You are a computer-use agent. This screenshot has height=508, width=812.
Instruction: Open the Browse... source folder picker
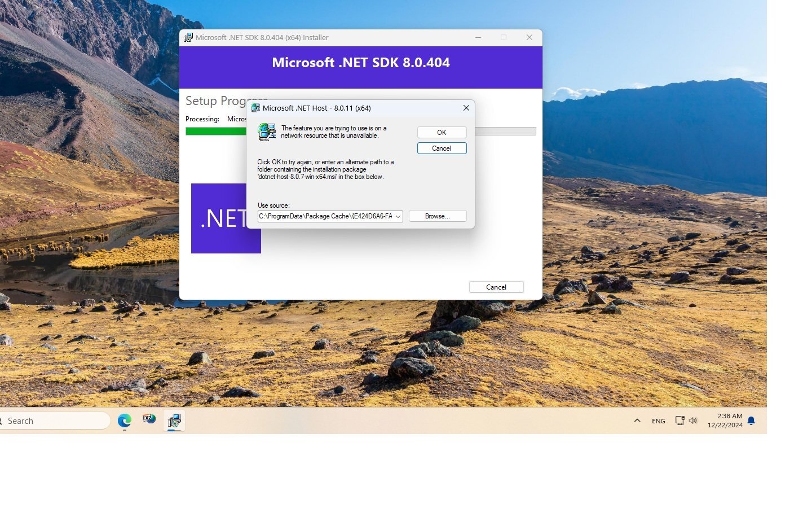(x=438, y=216)
